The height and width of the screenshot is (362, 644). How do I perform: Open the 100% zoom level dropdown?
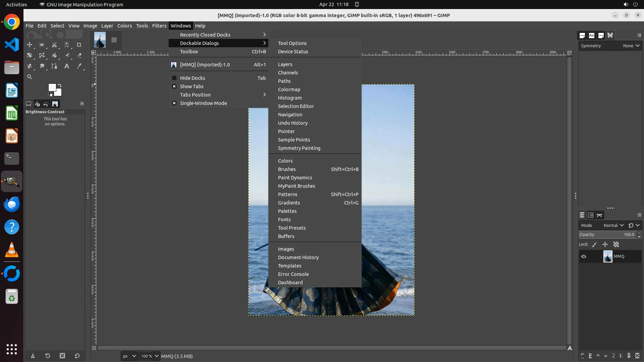click(x=156, y=356)
